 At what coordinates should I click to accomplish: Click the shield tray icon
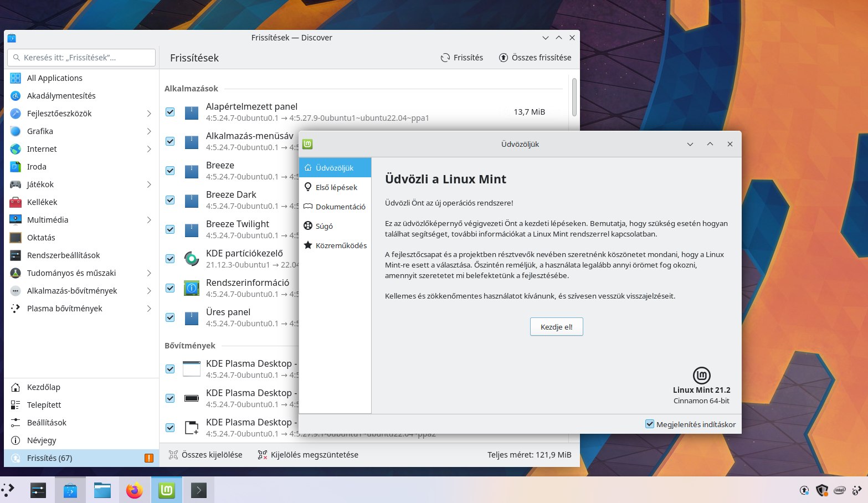coord(822,490)
